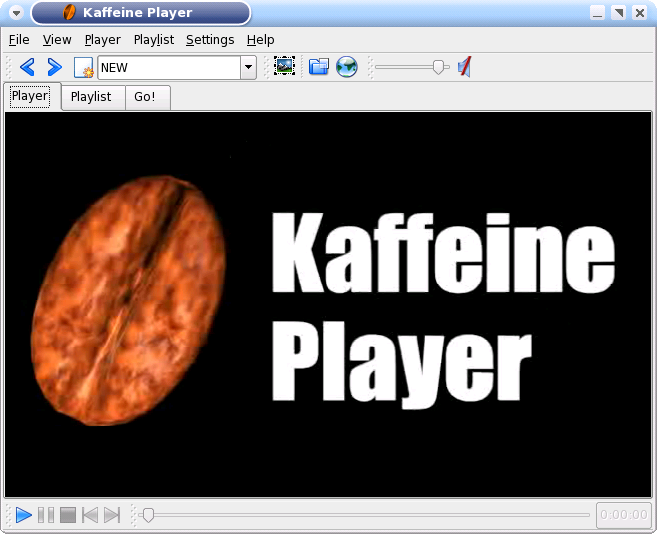657x534 pixels.
Task: Close the Kaffeine Player window
Action: click(640, 13)
